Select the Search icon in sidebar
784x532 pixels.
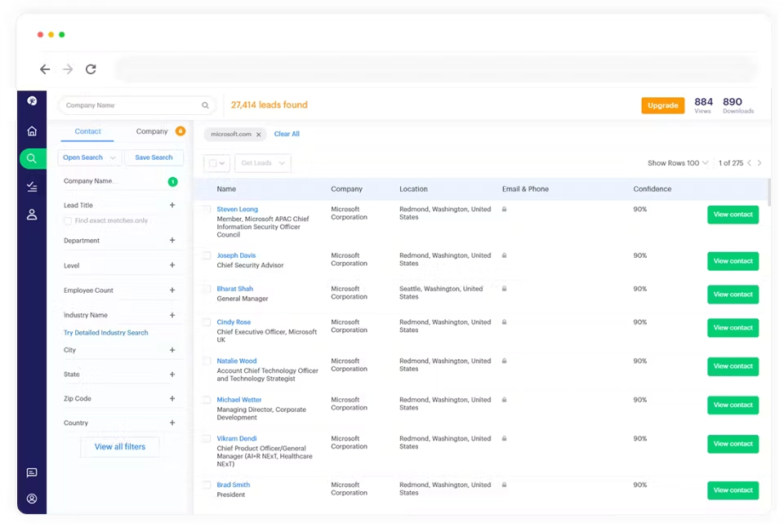pos(32,158)
